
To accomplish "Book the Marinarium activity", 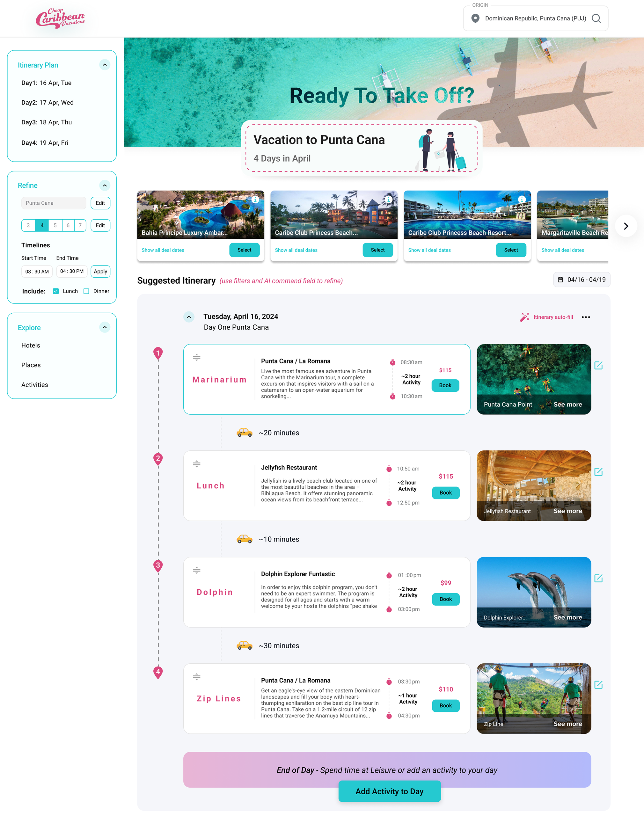I will (445, 385).
